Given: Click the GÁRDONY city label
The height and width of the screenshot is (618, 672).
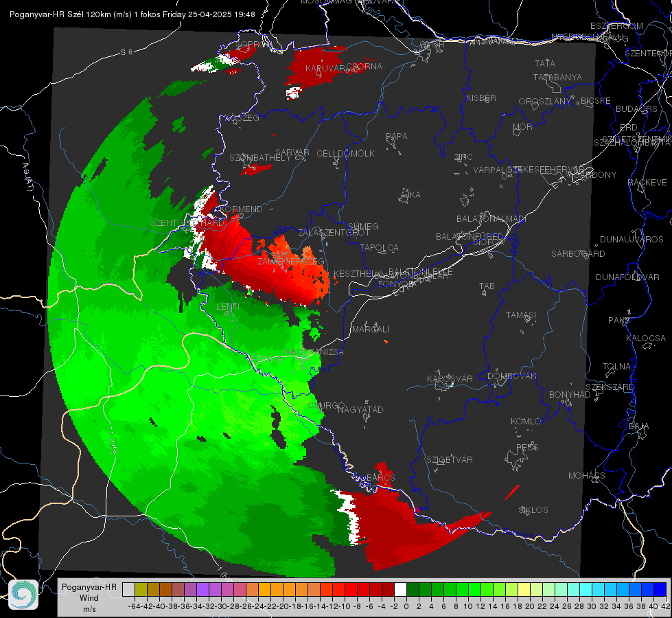Looking at the screenshot, I should tap(595, 175).
